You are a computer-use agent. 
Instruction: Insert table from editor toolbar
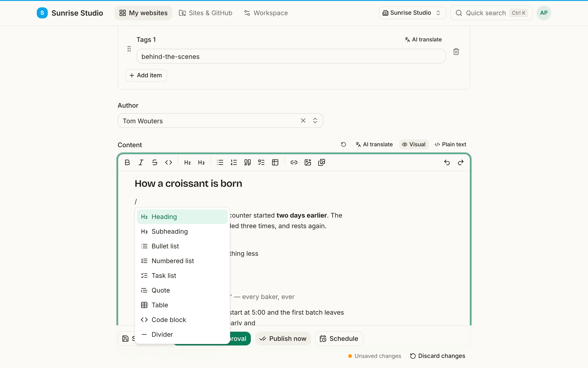275,162
